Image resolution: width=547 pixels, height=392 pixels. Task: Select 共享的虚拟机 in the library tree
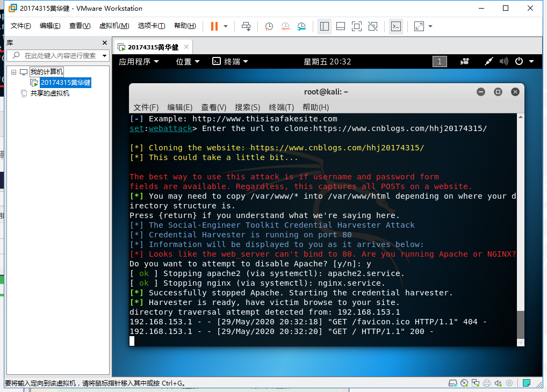coord(50,93)
